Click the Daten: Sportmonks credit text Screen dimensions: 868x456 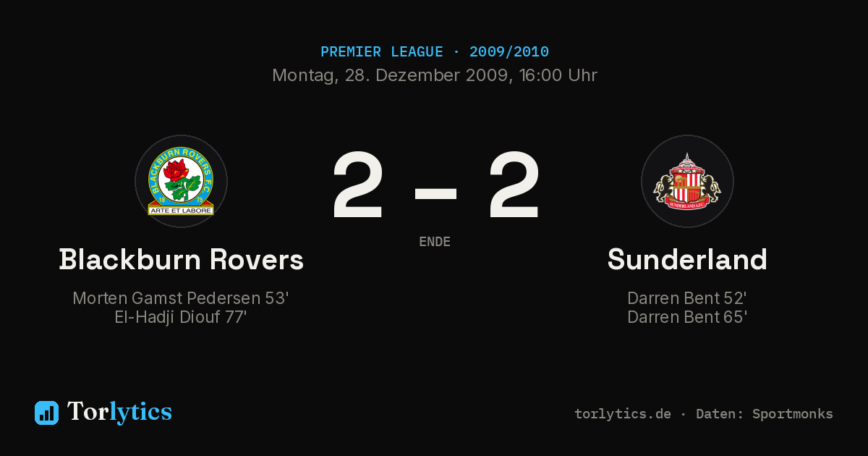765,414
